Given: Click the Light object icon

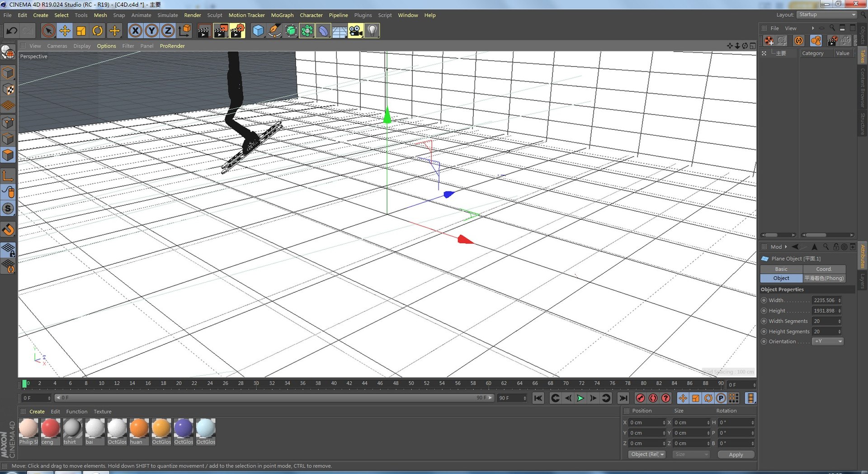Looking at the screenshot, I should coord(372,31).
